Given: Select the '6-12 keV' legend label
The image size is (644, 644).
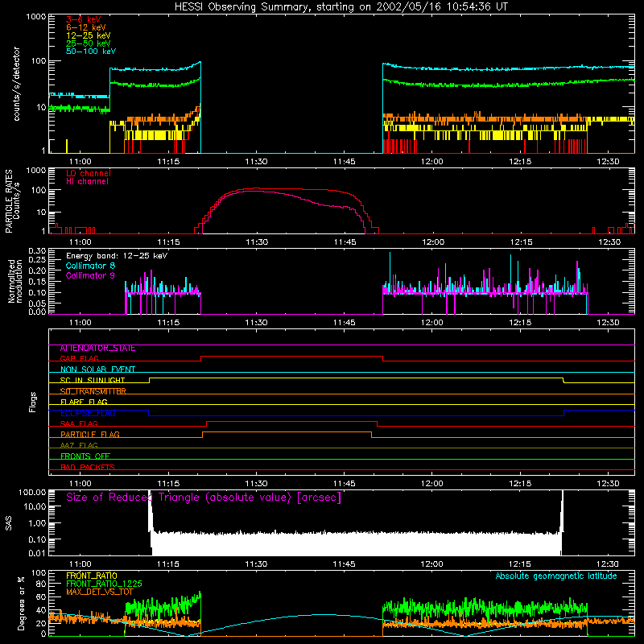Looking at the screenshot, I should (86, 27).
